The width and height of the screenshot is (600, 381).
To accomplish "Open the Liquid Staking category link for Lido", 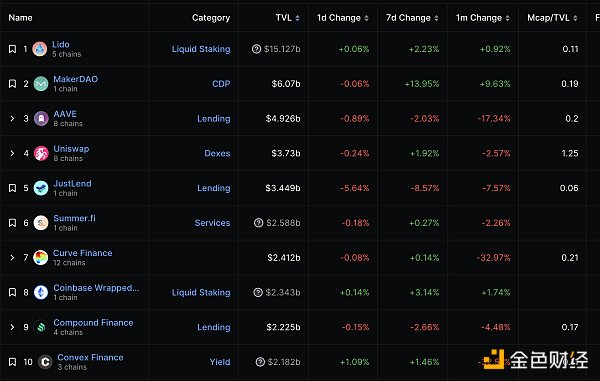I will coord(201,49).
